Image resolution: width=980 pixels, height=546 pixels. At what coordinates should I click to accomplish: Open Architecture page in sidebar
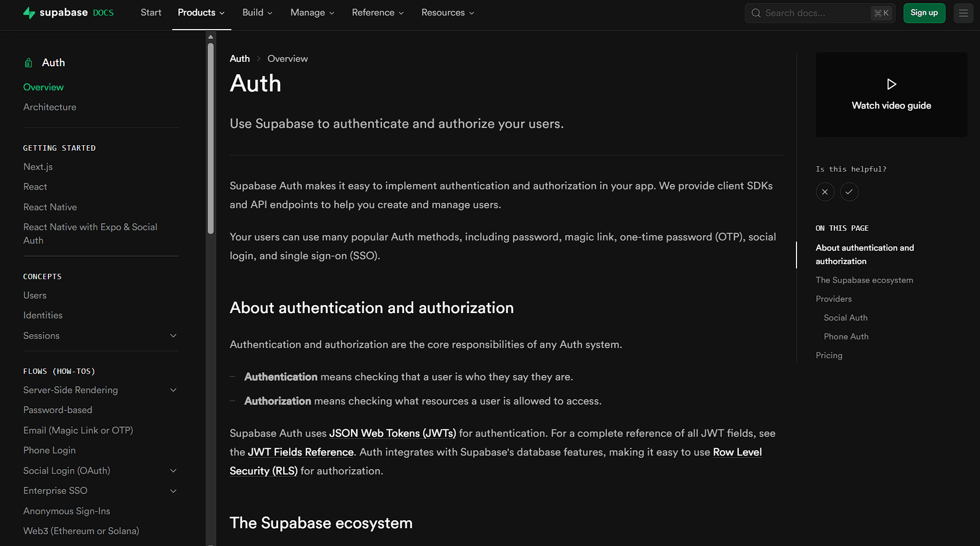50,107
